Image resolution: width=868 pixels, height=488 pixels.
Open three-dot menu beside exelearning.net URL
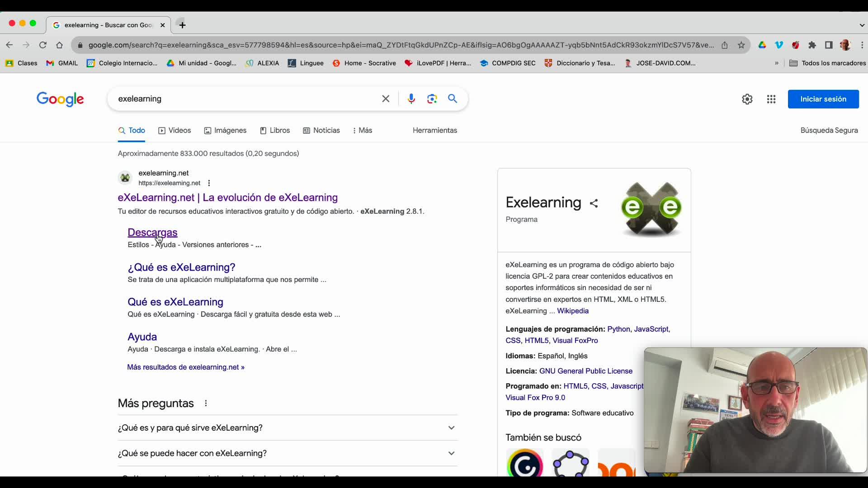pos(209,183)
